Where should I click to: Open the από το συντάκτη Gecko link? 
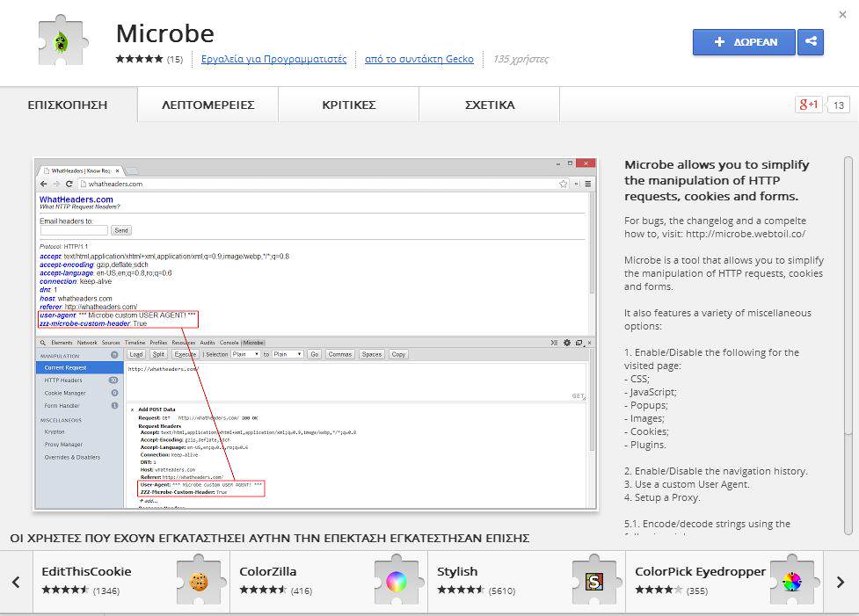coord(419,60)
